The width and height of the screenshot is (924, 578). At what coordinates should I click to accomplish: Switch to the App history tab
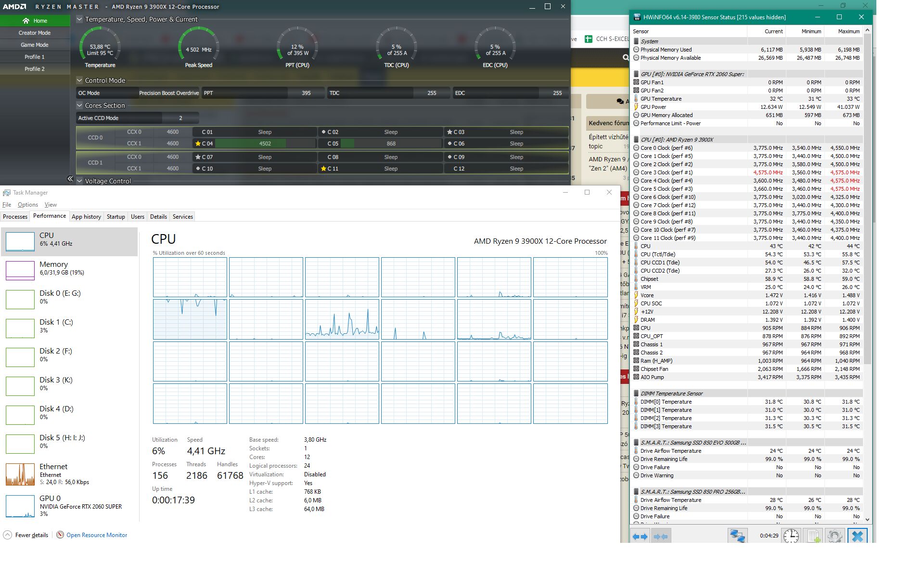point(86,217)
